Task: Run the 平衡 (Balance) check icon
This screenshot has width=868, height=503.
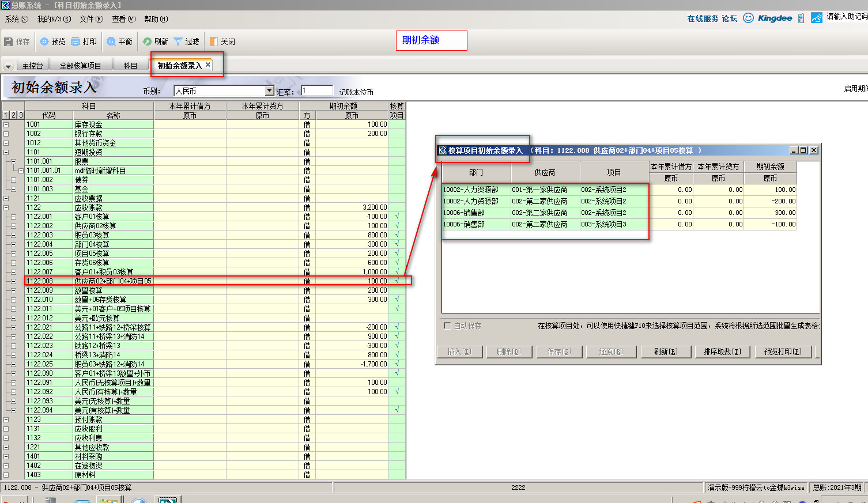Action: click(111, 41)
